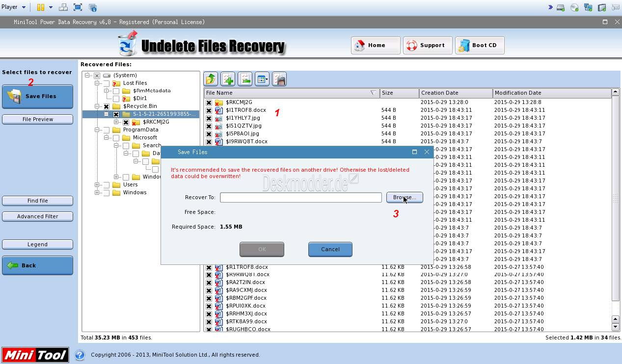Expand the Windows root tree node
Image resolution: width=622 pixels, height=364 pixels.
[x=97, y=193]
